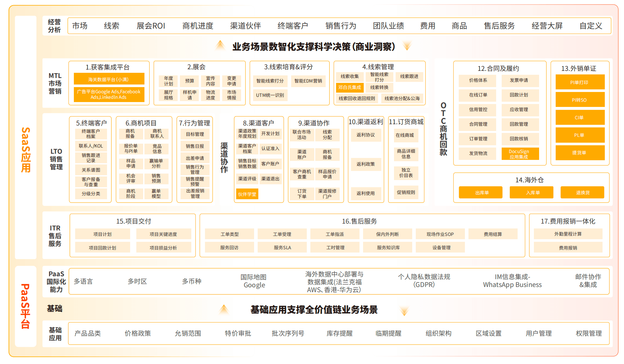Click the up arrow before 基础应用支撑全价值链 heading
The width and height of the screenshot is (624, 364).
224,309
